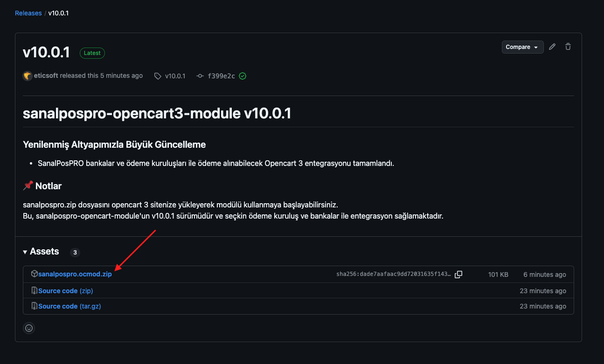Click the zip file icon beside Source code (zip)

click(x=34, y=291)
